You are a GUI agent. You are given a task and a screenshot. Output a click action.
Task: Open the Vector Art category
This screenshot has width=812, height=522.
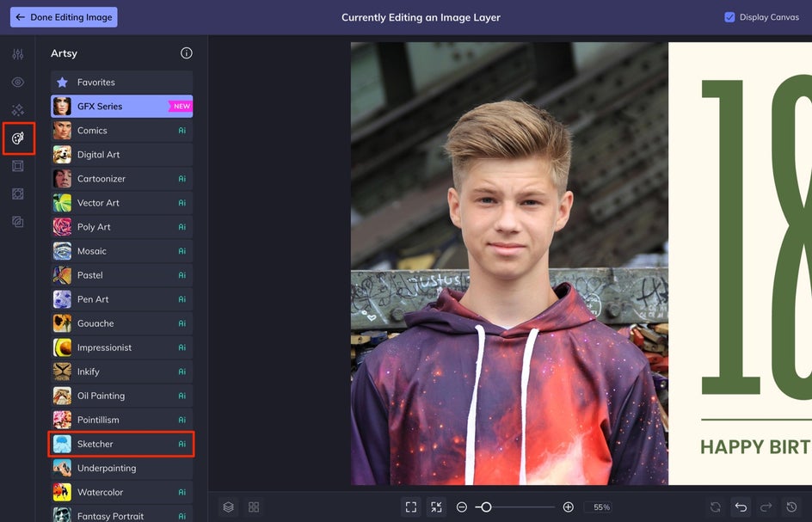tap(121, 203)
